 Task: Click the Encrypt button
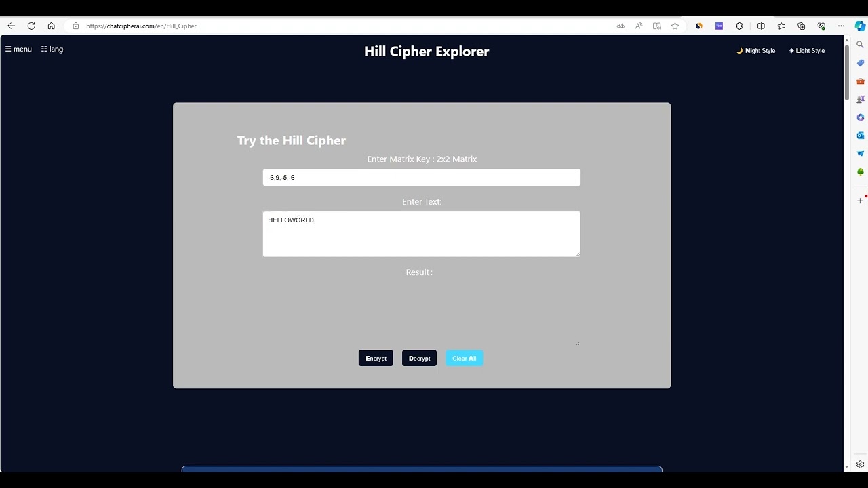376,358
